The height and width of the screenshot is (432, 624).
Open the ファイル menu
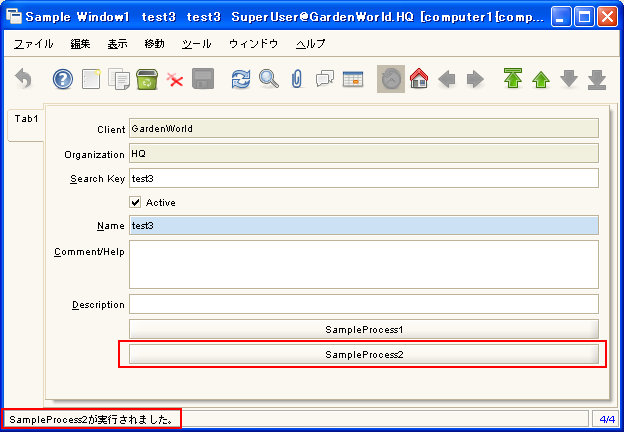coord(33,44)
